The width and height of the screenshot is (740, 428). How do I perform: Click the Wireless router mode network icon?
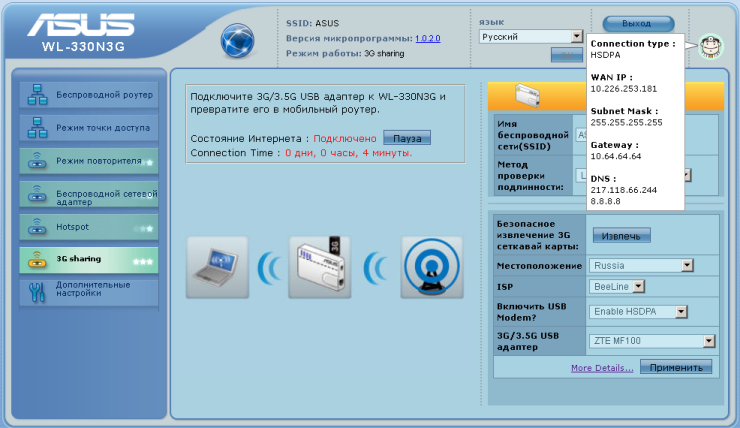37,94
